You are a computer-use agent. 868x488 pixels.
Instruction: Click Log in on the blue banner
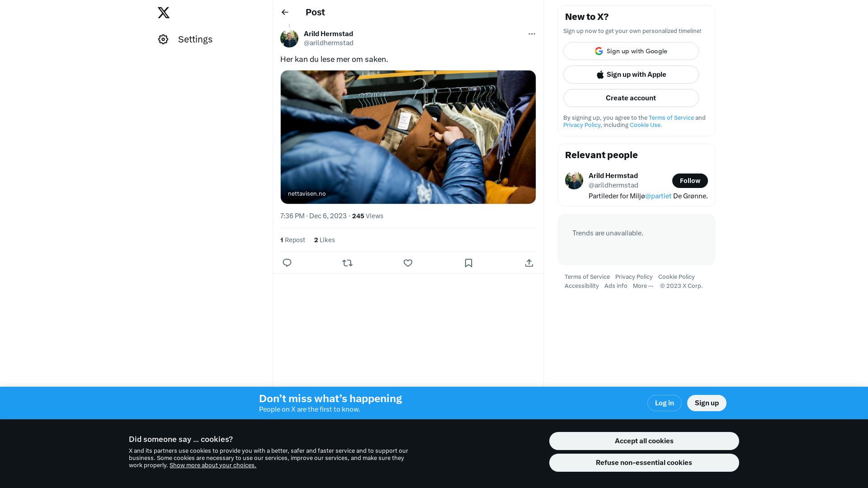(665, 403)
